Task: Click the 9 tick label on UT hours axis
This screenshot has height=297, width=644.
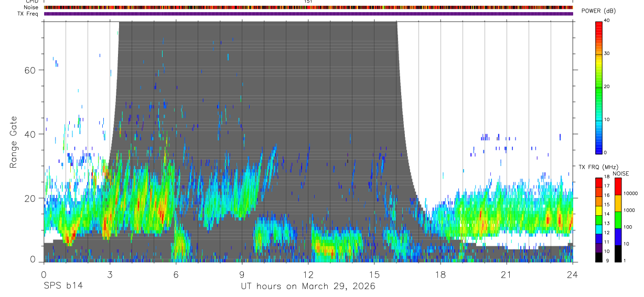Action: pyautogui.click(x=242, y=274)
